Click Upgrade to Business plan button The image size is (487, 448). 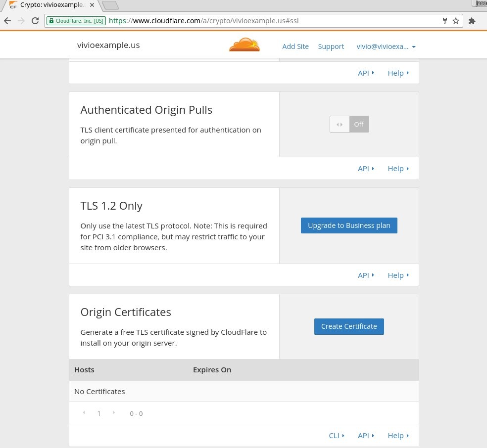coord(349,225)
